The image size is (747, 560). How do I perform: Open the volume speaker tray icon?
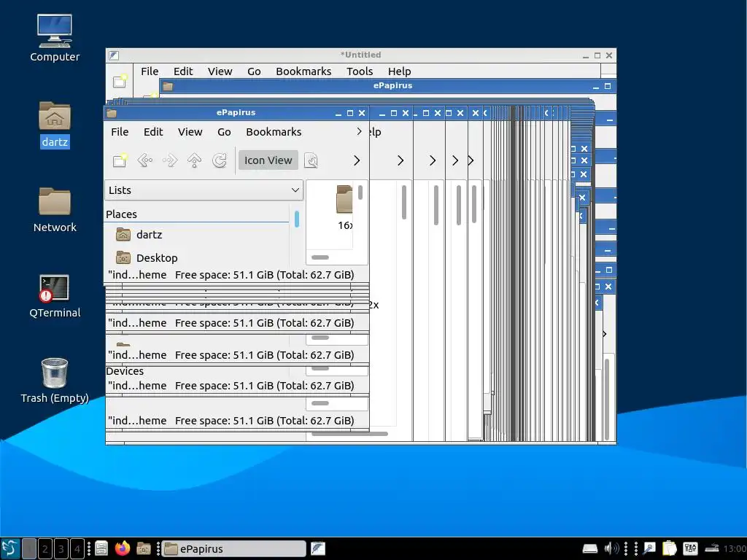pos(612,548)
